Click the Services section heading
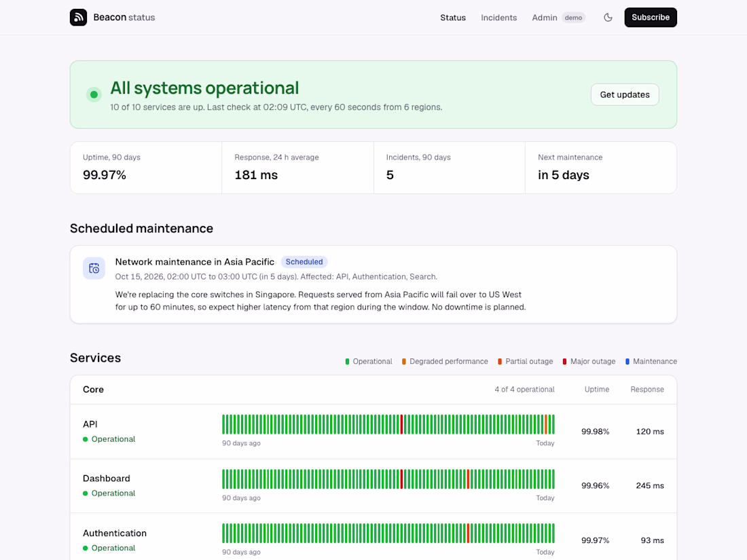Image resolution: width=747 pixels, height=560 pixels. [95, 358]
